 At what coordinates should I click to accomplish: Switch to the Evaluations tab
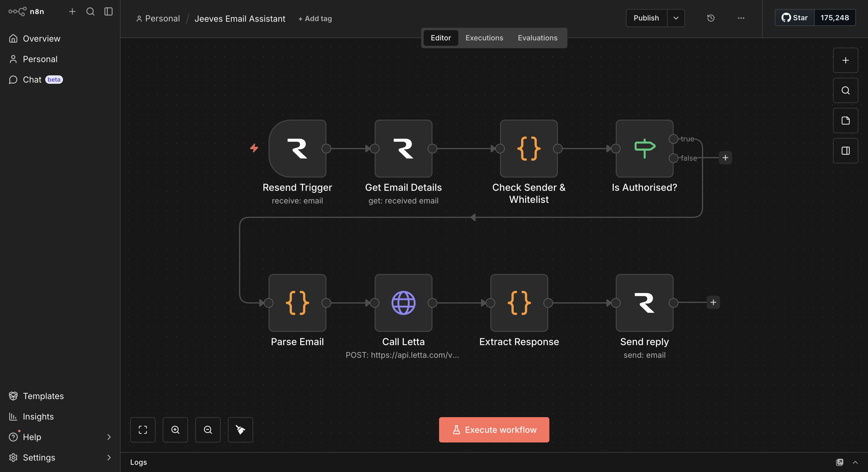point(537,38)
